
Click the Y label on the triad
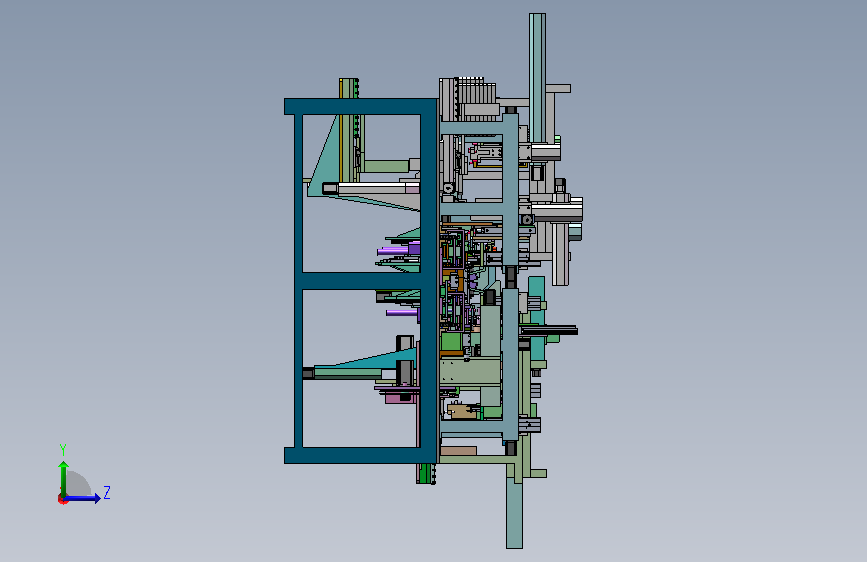click(x=63, y=450)
